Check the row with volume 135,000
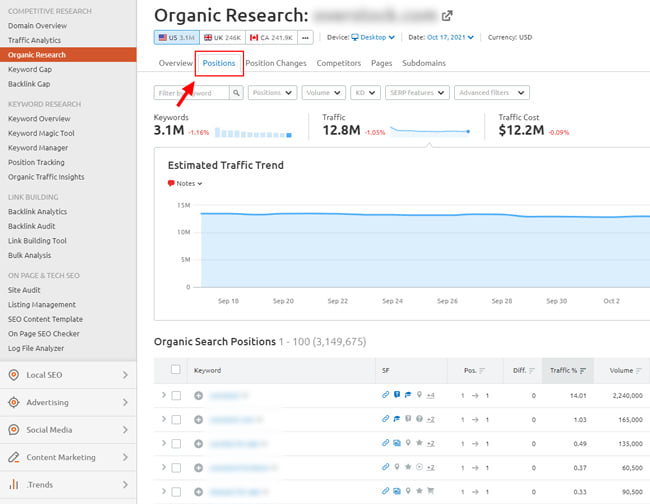The width and height of the screenshot is (650, 504). click(x=176, y=444)
